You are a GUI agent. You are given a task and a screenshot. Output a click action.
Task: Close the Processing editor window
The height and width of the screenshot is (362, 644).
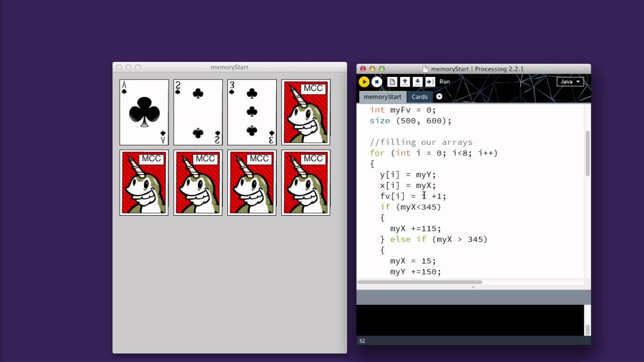[363, 69]
